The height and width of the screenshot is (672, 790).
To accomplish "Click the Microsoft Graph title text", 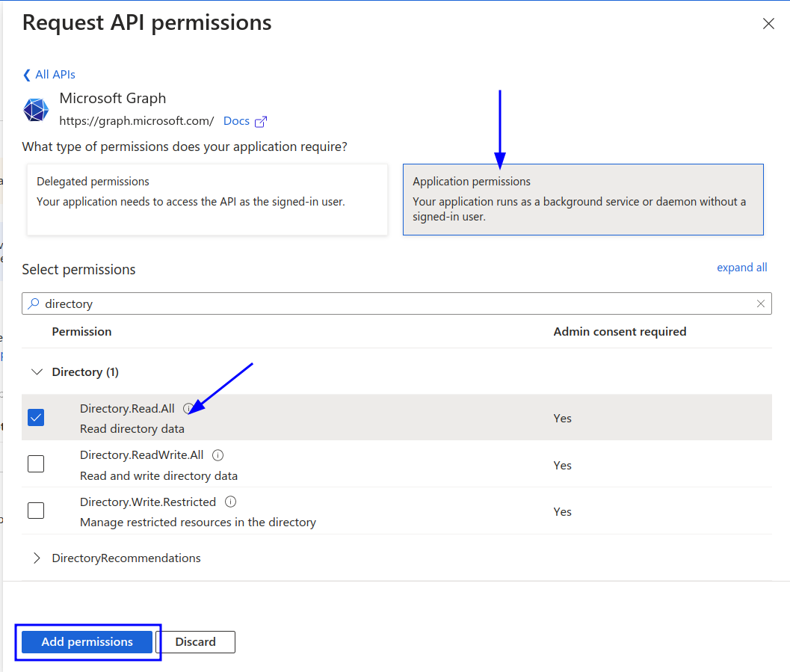I will click(112, 98).
